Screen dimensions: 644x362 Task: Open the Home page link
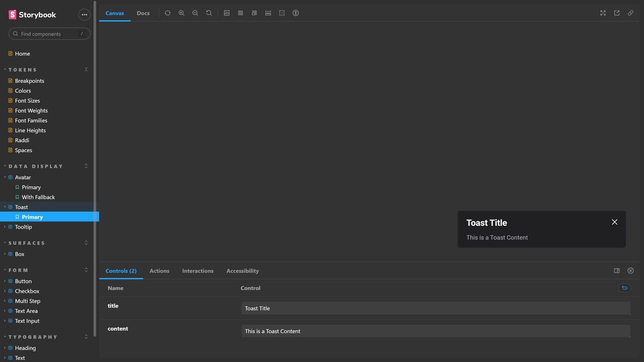[x=22, y=54]
